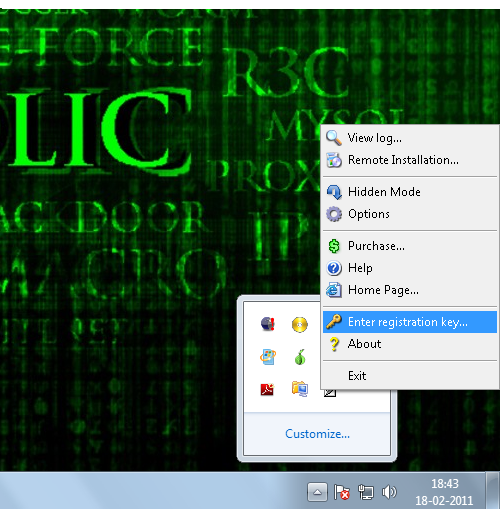This screenshot has height=509, width=503.
Task: Click the globe with red alert tray icon
Action: [268, 324]
